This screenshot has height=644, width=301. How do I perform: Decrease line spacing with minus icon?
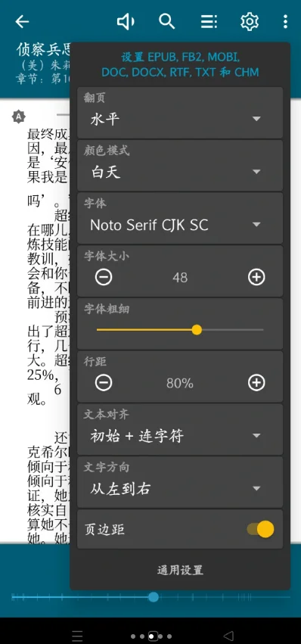[104, 383]
